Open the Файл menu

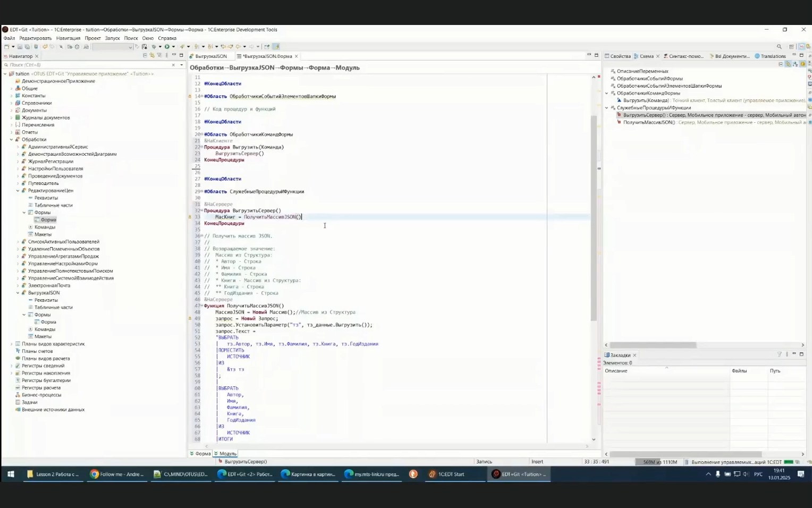click(x=9, y=38)
